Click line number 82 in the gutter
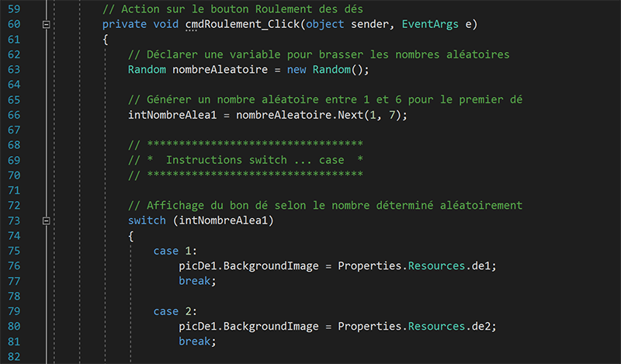 coord(14,356)
